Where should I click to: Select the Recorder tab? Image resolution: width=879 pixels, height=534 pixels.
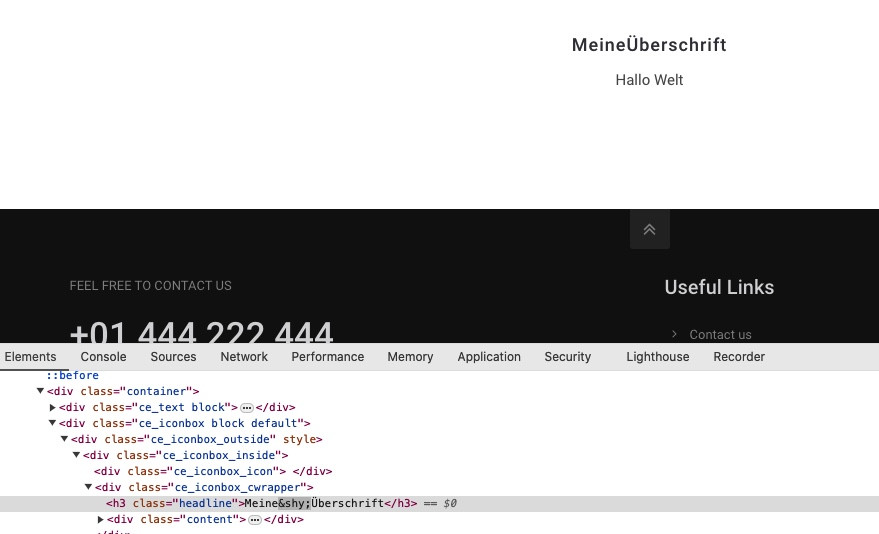739,357
